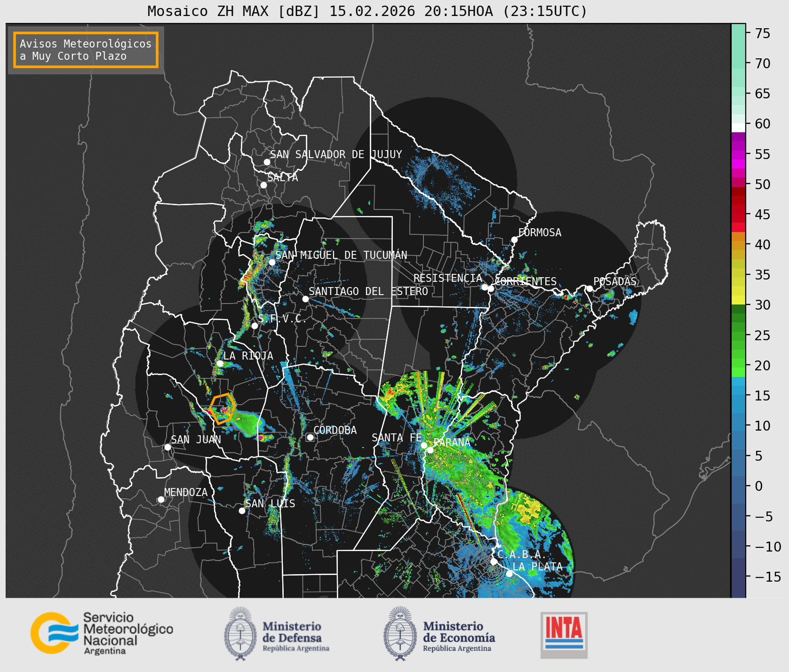
Task: Click the Salta city dot
Action: click(x=264, y=185)
